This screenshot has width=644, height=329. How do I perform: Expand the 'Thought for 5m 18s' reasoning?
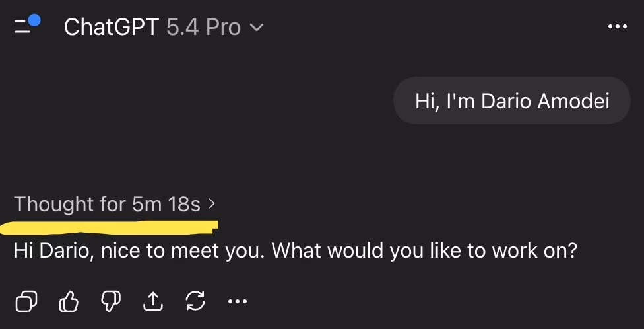(107, 204)
